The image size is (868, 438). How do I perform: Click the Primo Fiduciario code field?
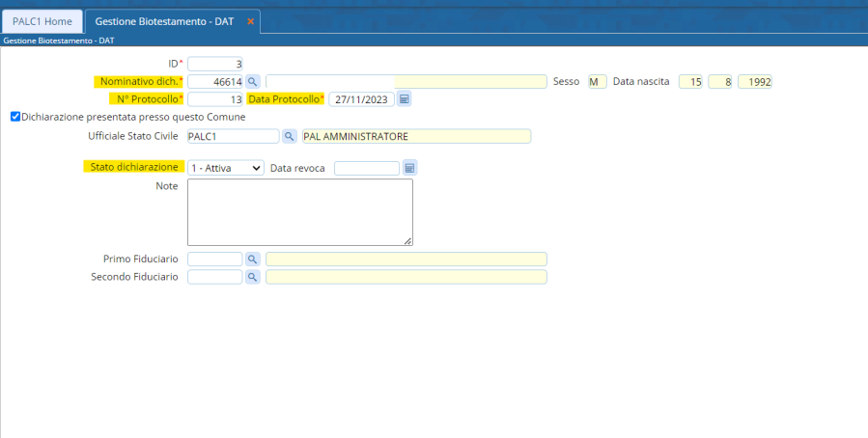point(214,260)
